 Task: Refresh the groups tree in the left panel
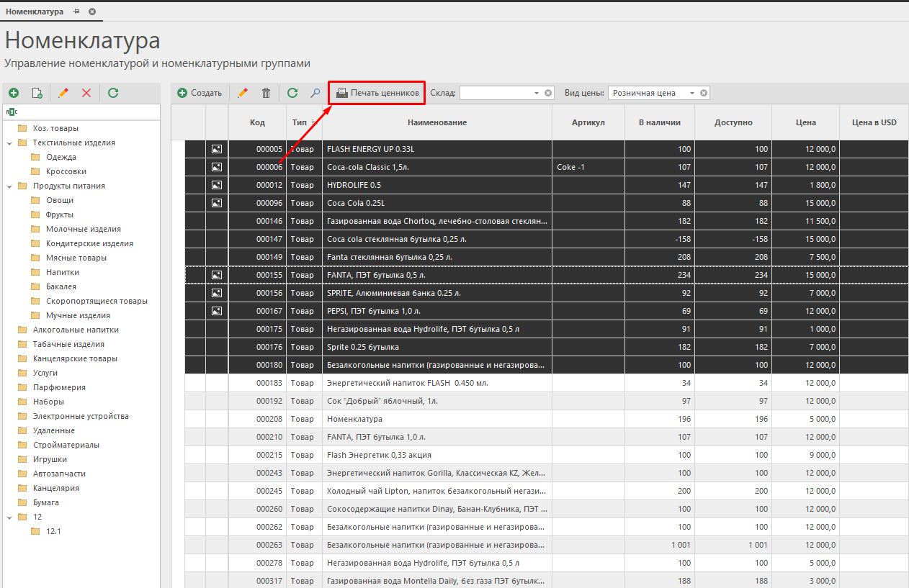tap(113, 93)
